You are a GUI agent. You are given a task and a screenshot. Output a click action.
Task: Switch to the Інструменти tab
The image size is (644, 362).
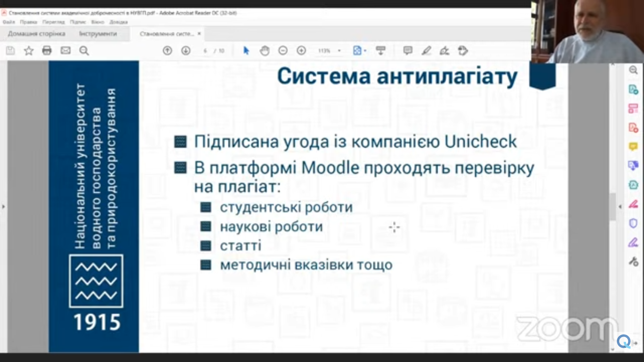[x=98, y=34]
